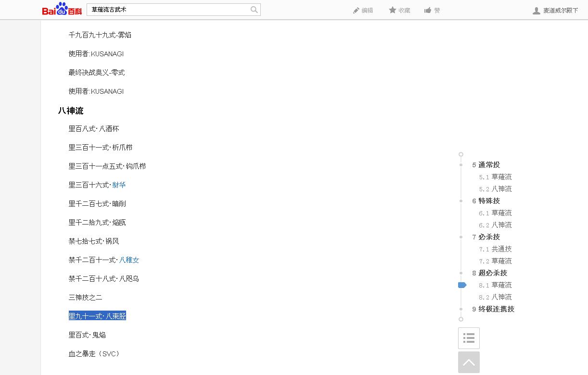The image size is (588, 375).
Task: Click the search magnifier icon
Action: pyautogui.click(x=254, y=10)
